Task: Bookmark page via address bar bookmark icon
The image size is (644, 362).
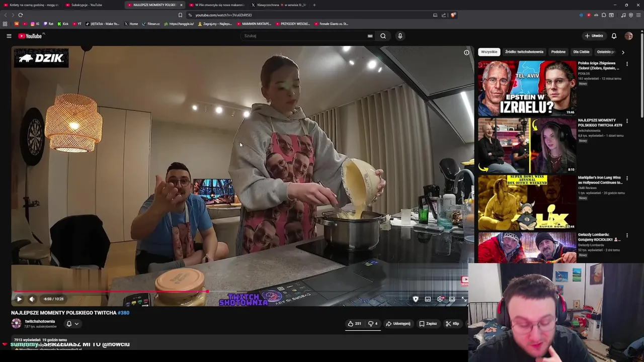Action: pyautogui.click(x=180, y=15)
